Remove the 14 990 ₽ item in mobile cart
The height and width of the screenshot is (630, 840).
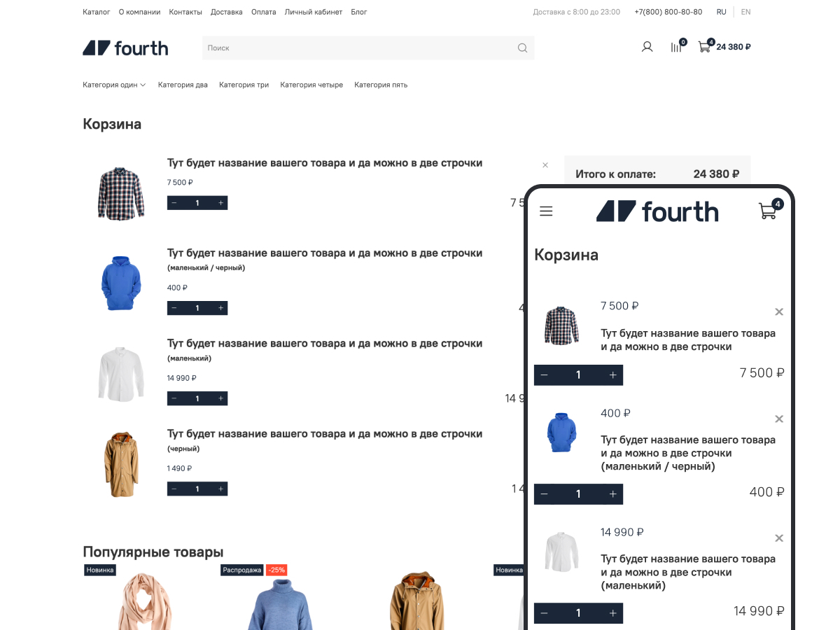click(x=779, y=538)
